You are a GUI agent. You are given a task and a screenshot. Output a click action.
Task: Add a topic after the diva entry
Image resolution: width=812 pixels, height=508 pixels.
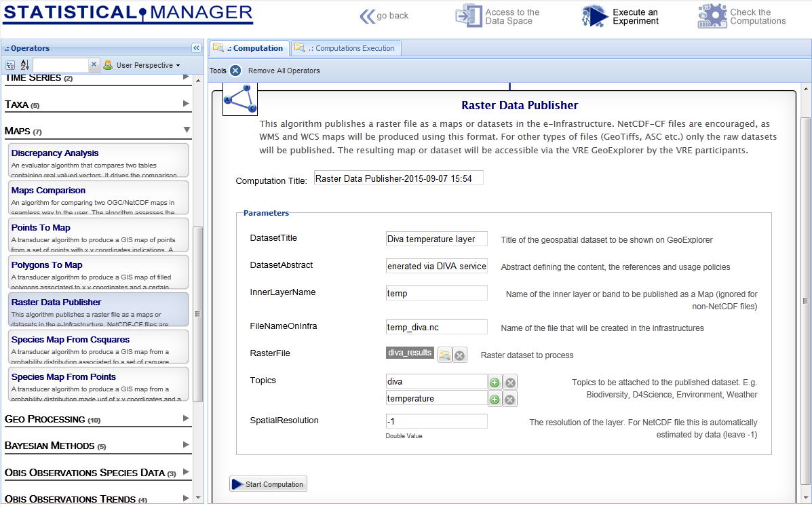point(495,382)
